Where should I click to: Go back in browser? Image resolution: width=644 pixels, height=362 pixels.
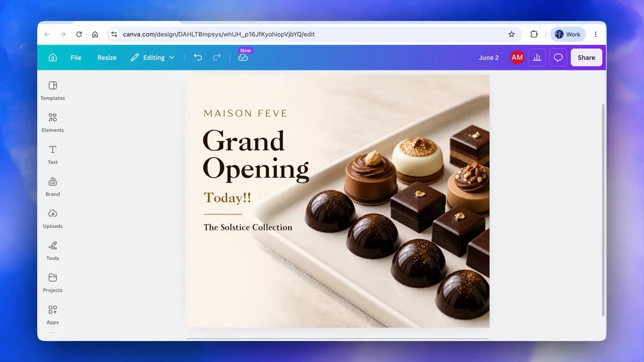click(x=47, y=34)
